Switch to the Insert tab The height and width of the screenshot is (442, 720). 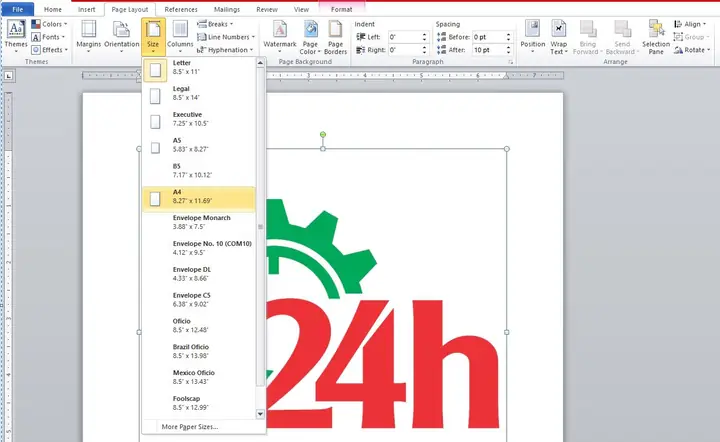(x=86, y=9)
